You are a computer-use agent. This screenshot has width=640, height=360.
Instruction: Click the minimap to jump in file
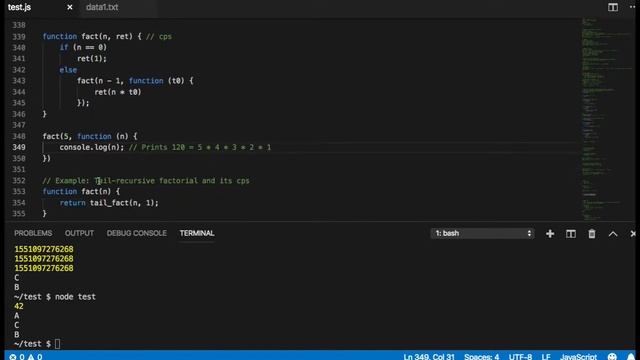606,118
